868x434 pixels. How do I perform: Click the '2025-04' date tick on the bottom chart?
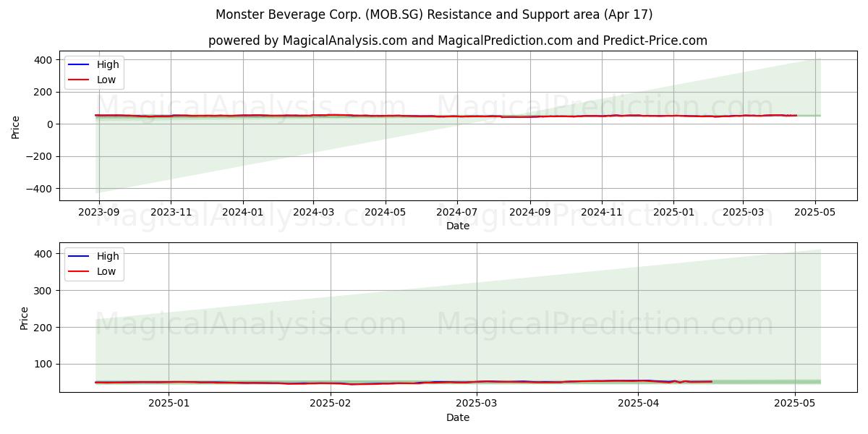click(639, 404)
